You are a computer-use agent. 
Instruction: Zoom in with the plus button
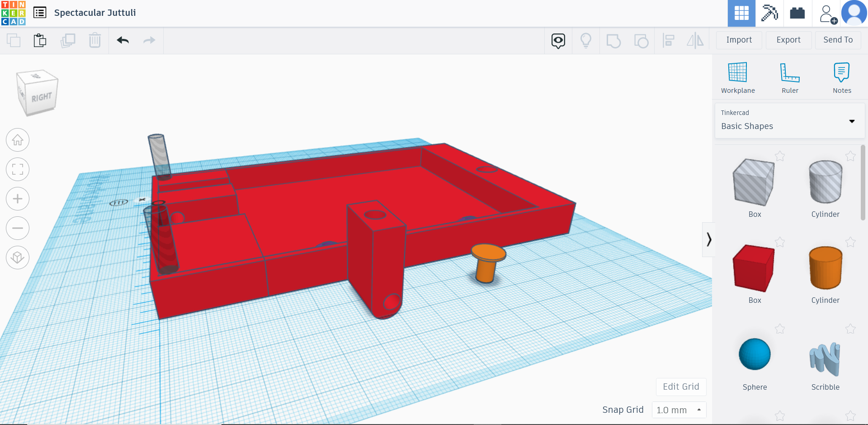click(x=18, y=199)
